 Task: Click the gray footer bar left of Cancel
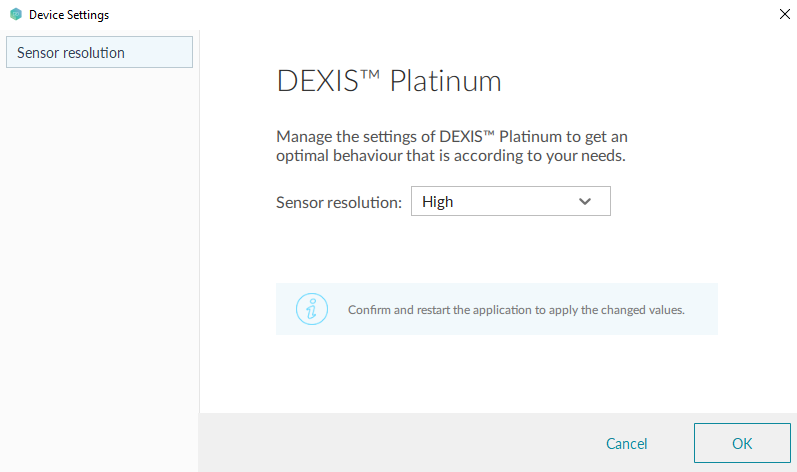[400, 443]
